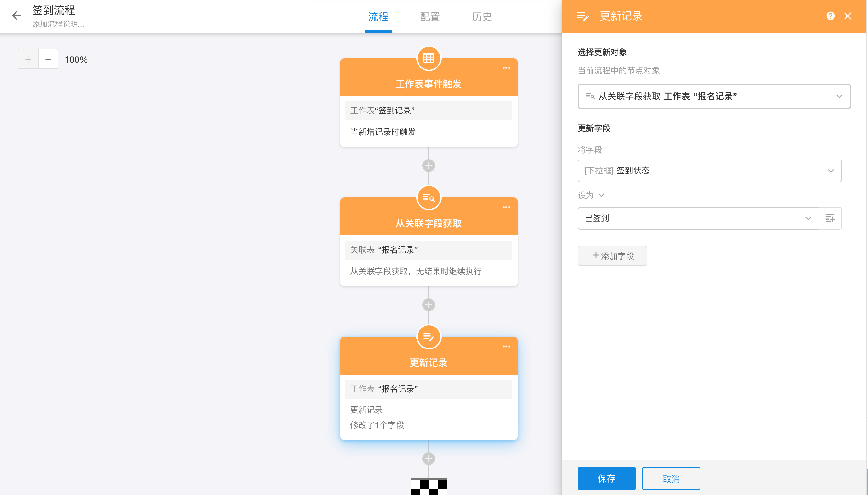Open more options on 从关联字段获取 node
Screen dimensions: 868x495
(x=506, y=207)
